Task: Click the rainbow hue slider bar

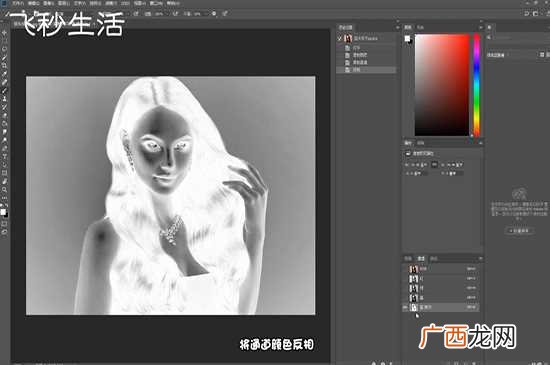Action: (477, 85)
